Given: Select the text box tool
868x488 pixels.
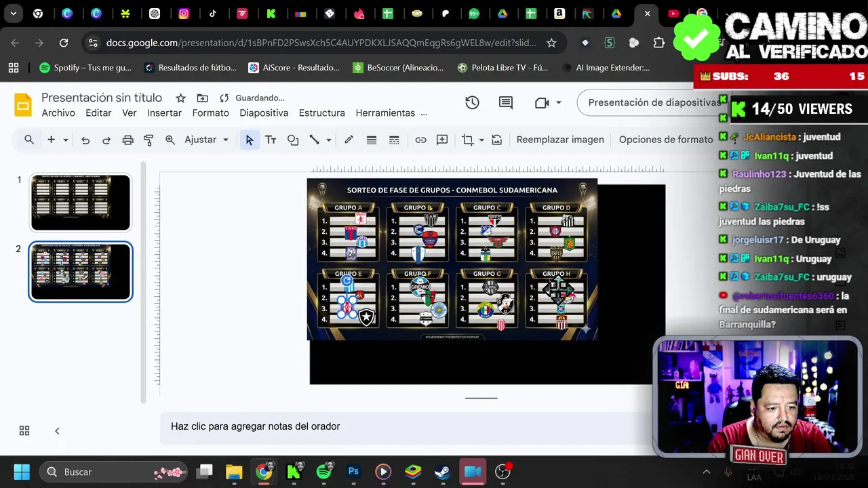Looking at the screenshot, I should click(x=271, y=140).
